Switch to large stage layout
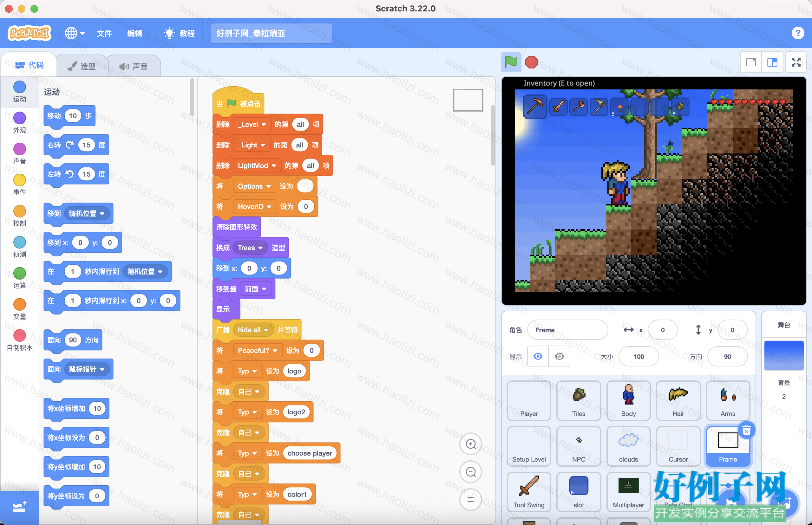This screenshot has height=525, width=812. click(x=772, y=62)
